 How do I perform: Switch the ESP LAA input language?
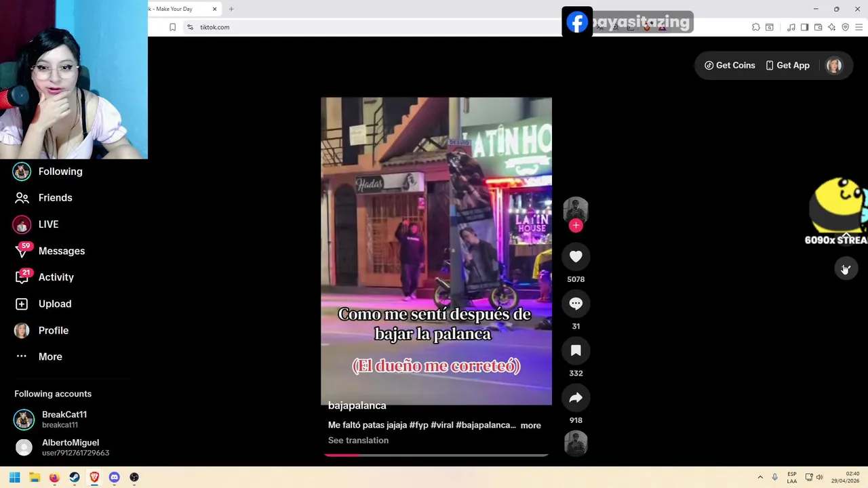click(792, 477)
